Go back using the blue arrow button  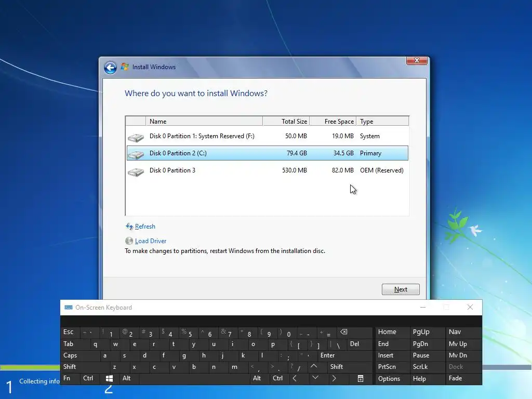(x=110, y=68)
